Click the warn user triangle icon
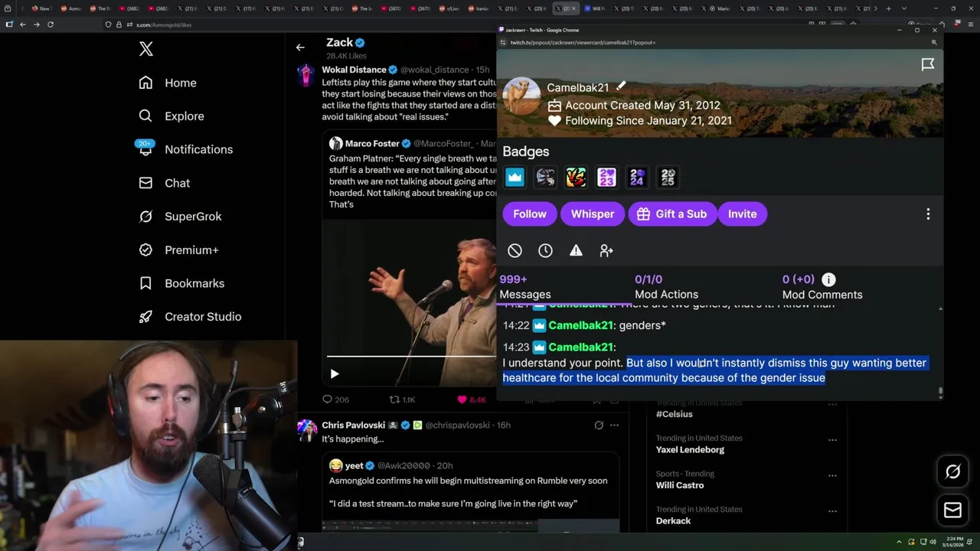 pyautogui.click(x=576, y=250)
